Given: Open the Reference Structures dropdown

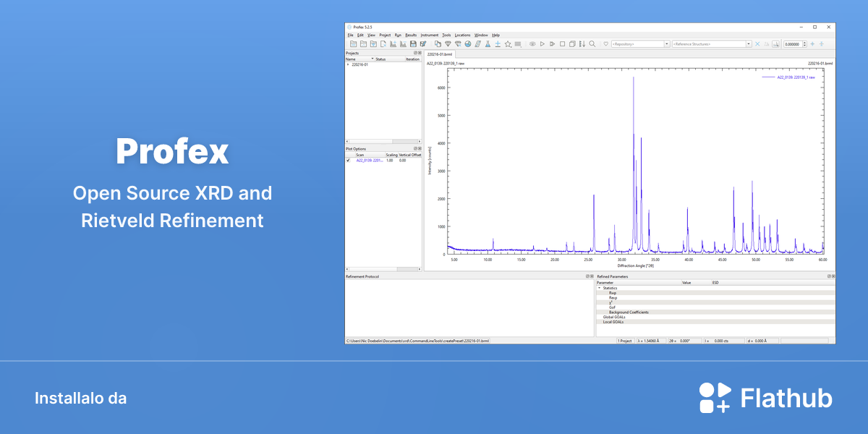Looking at the screenshot, I should (749, 43).
